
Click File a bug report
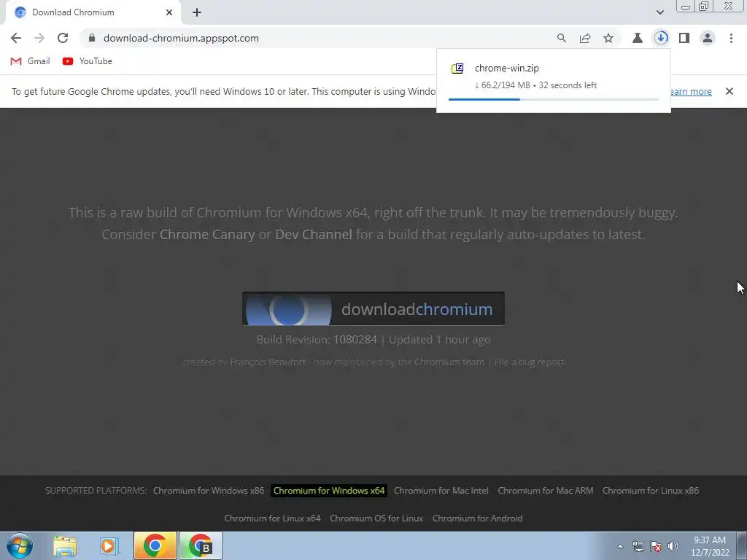click(530, 362)
